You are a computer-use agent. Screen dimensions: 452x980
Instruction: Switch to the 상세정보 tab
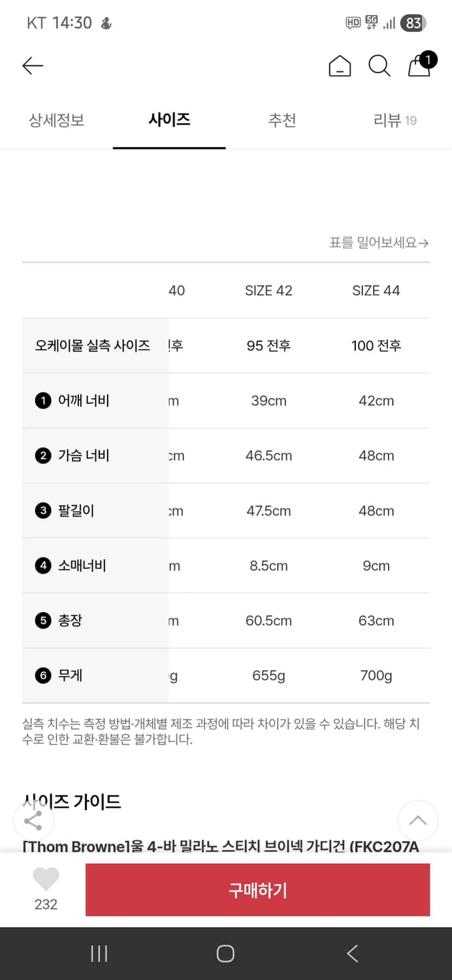(56, 121)
